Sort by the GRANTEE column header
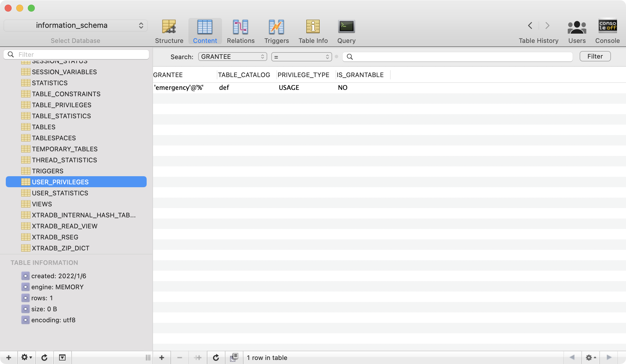This screenshot has width=626, height=364. click(185, 75)
